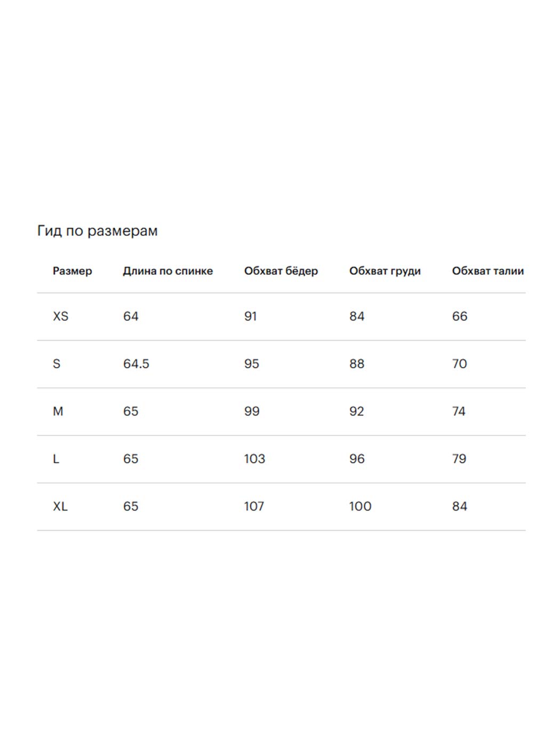Select waist measurement 79 in L row
The width and height of the screenshot is (560, 747).
tap(459, 459)
